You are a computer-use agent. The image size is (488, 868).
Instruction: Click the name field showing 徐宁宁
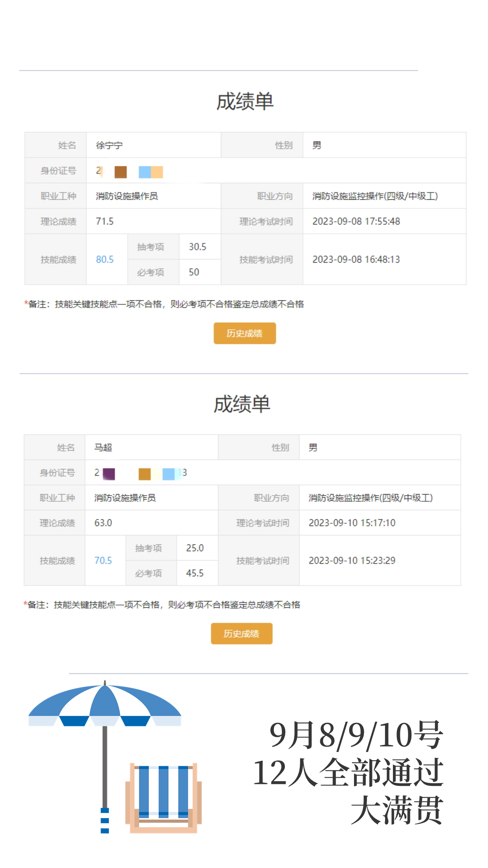pos(154,145)
